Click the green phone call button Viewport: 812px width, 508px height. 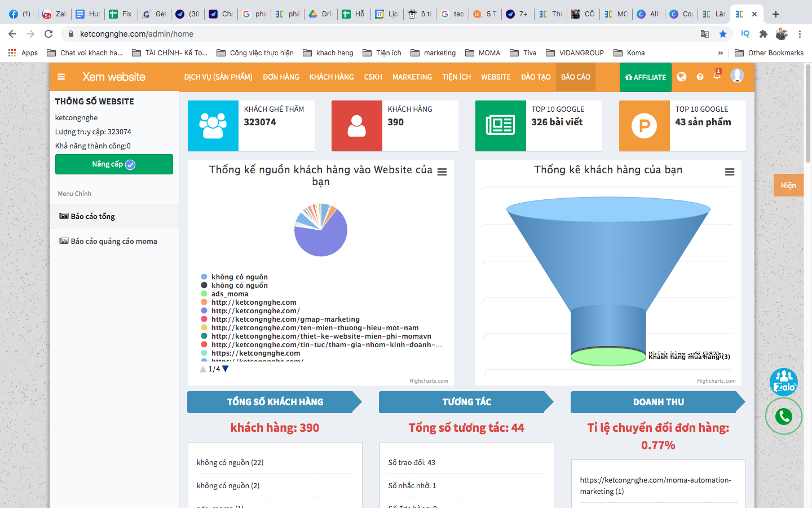click(x=784, y=417)
